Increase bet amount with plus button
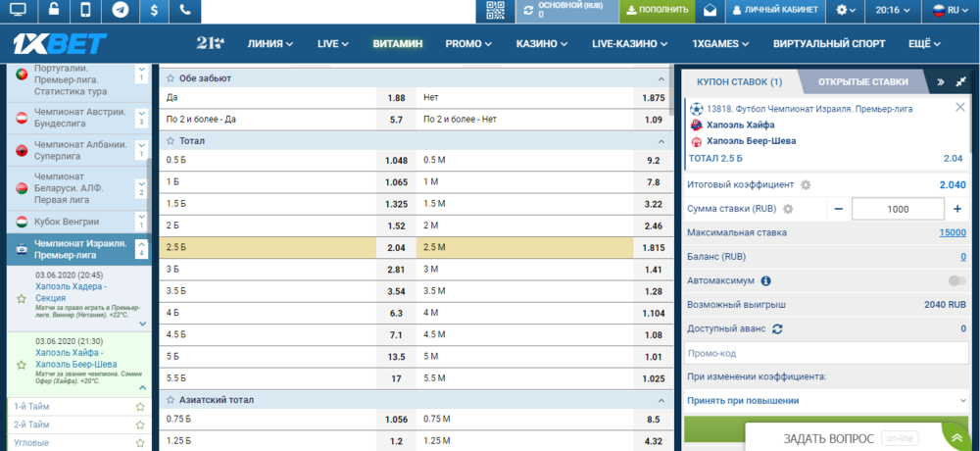Viewport: 980px width, 451px height. pyautogui.click(x=956, y=209)
